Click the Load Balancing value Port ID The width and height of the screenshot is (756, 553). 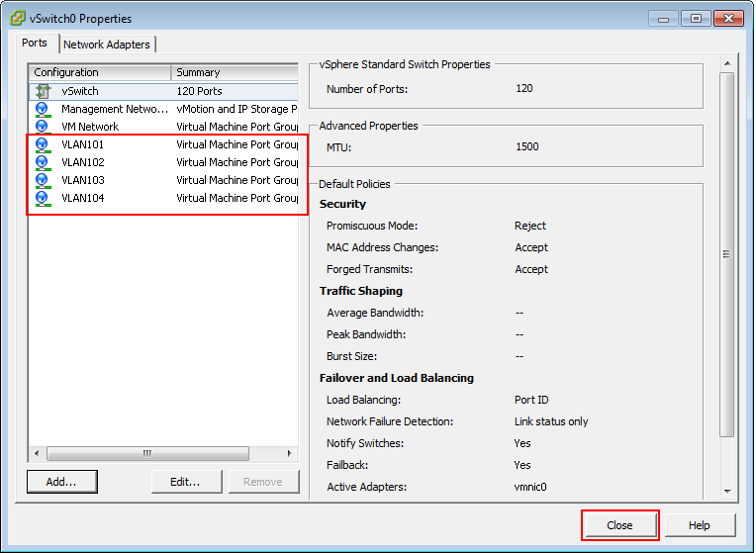coord(531,400)
